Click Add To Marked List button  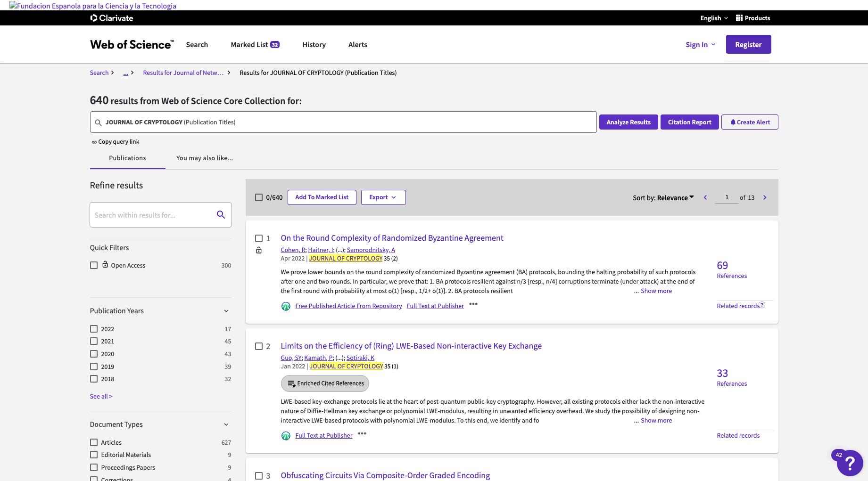pos(322,197)
